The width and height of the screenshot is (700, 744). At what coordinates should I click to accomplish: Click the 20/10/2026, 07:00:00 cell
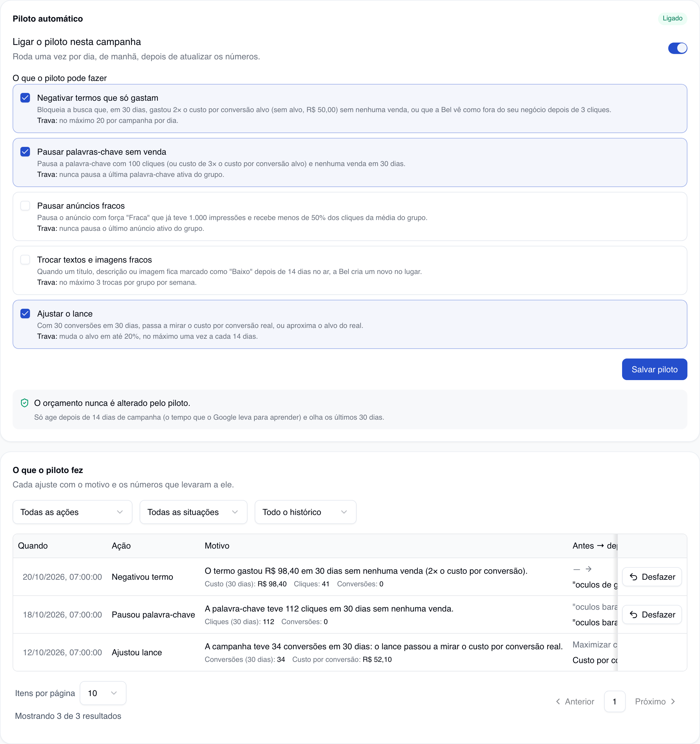(62, 576)
